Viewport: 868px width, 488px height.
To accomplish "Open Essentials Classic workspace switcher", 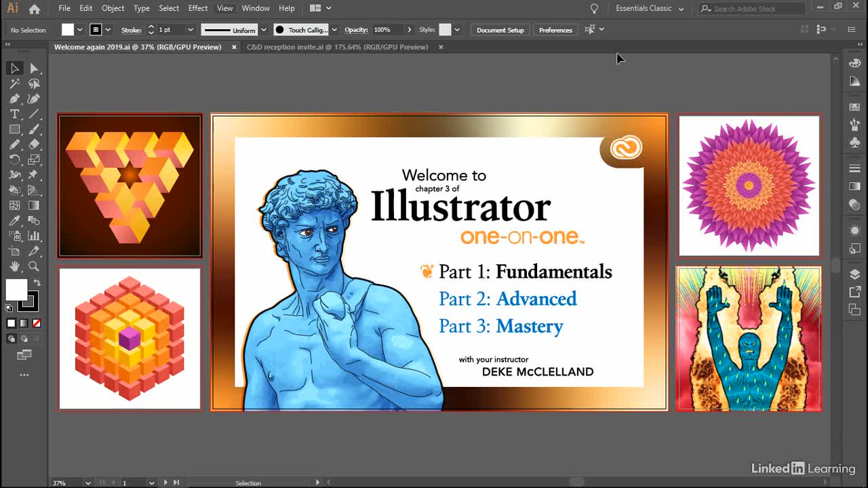I will click(x=650, y=8).
